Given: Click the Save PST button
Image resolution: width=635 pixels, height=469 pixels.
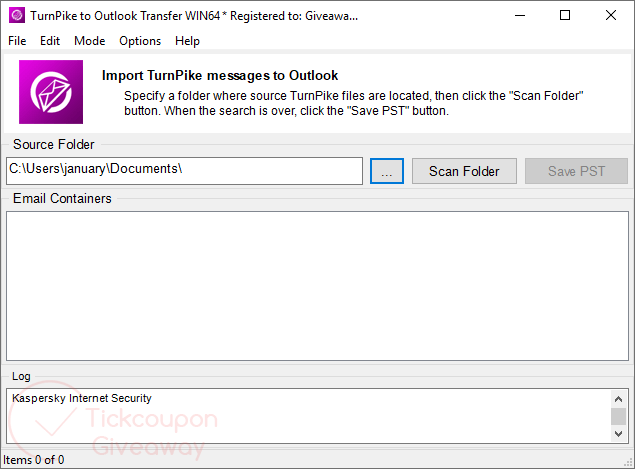Looking at the screenshot, I should pos(576,171).
